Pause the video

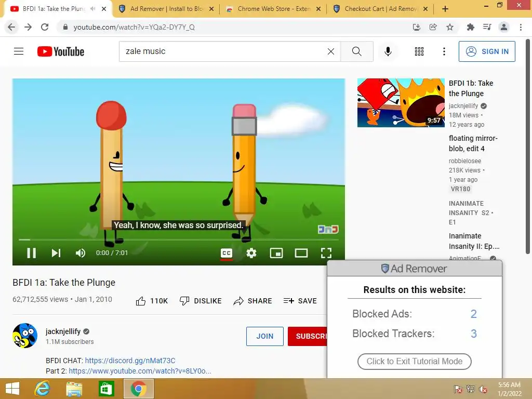click(31, 253)
